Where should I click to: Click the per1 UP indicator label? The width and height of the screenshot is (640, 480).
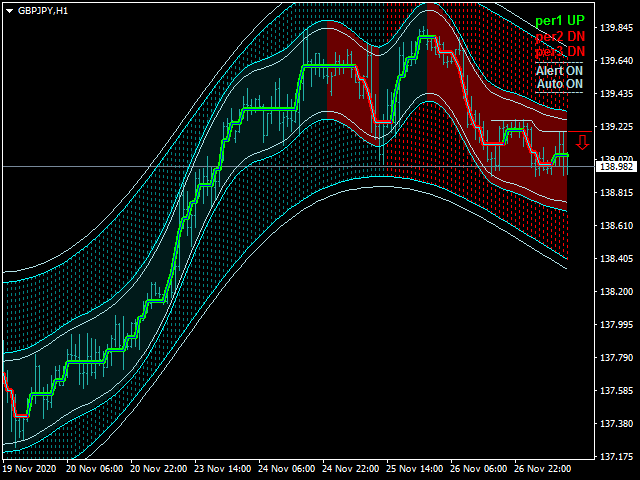[x=560, y=20]
